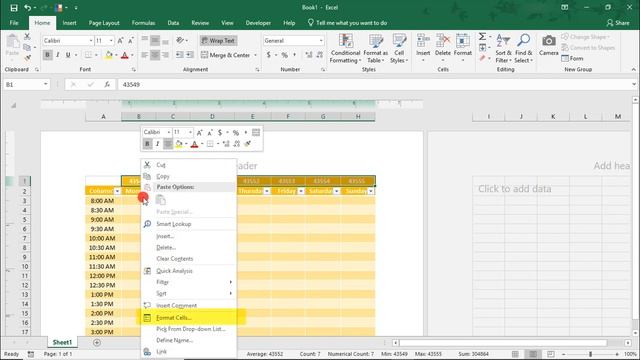Open Conditional Formatting
Image resolution: width=640 pixels, height=360 pixels.
click(x=345, y=49)
